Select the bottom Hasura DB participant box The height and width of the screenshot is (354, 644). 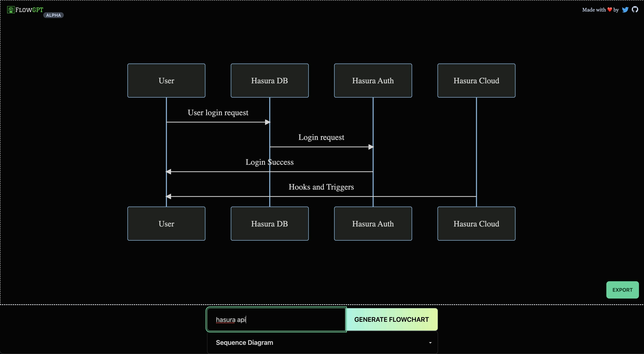coord(270,224)
